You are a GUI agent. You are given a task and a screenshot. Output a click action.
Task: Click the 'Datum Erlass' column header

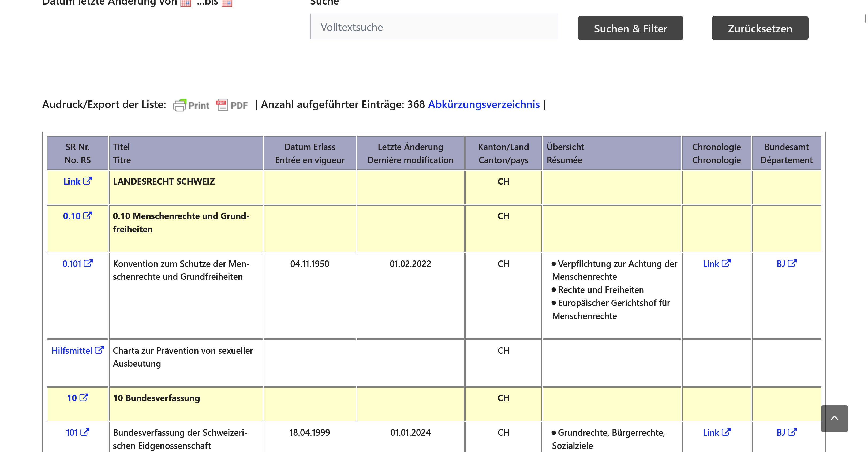310,153
